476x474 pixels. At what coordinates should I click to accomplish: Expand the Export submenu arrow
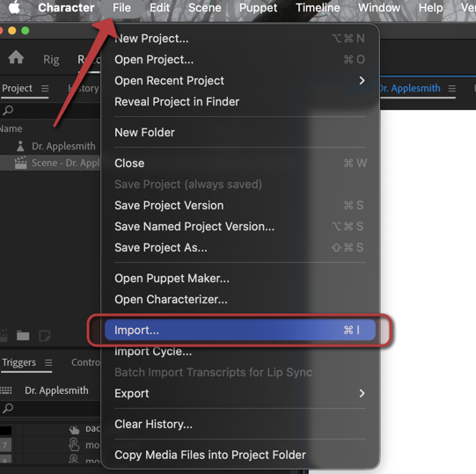coord(362,394)
